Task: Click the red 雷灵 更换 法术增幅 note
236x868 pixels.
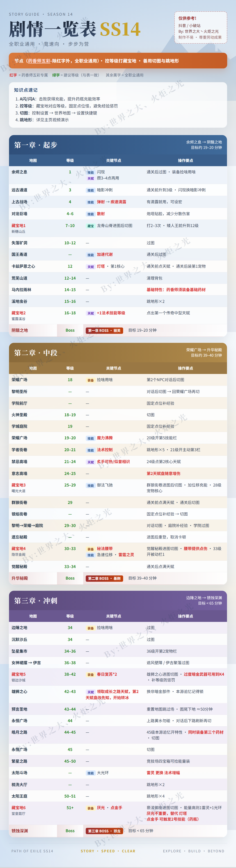Action: coord(163,773)
